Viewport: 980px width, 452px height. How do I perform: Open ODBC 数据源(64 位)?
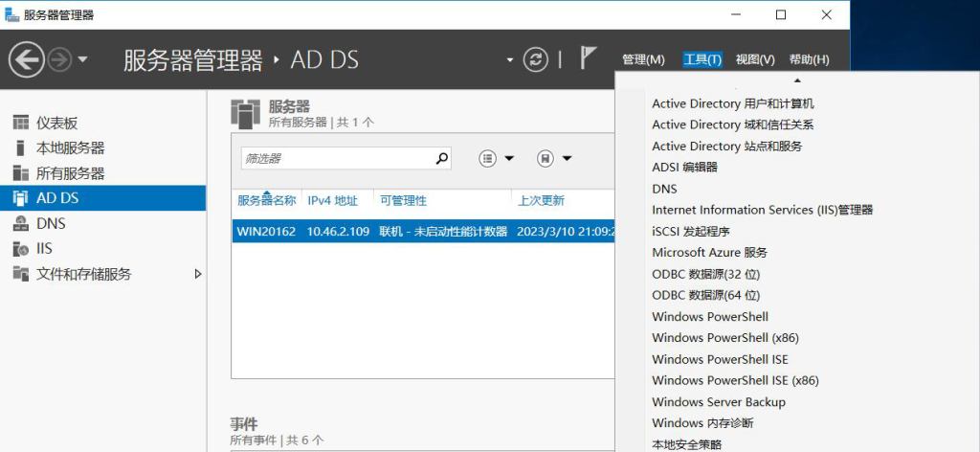pos(705,295)
